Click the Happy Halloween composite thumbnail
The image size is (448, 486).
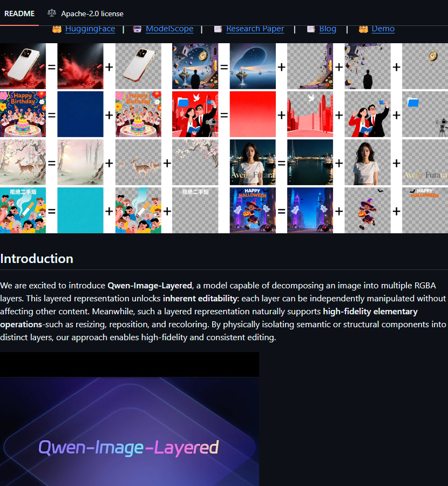coord(253,210)
